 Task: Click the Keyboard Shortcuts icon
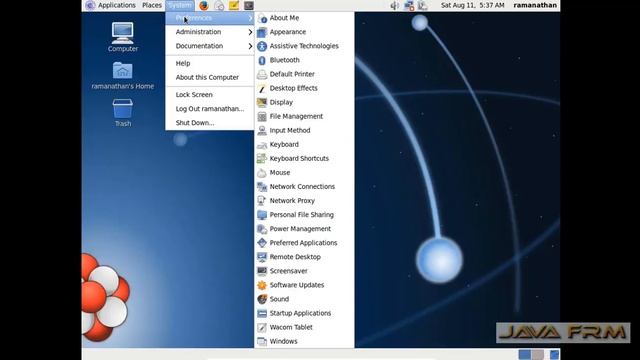(x=262, y=158)
